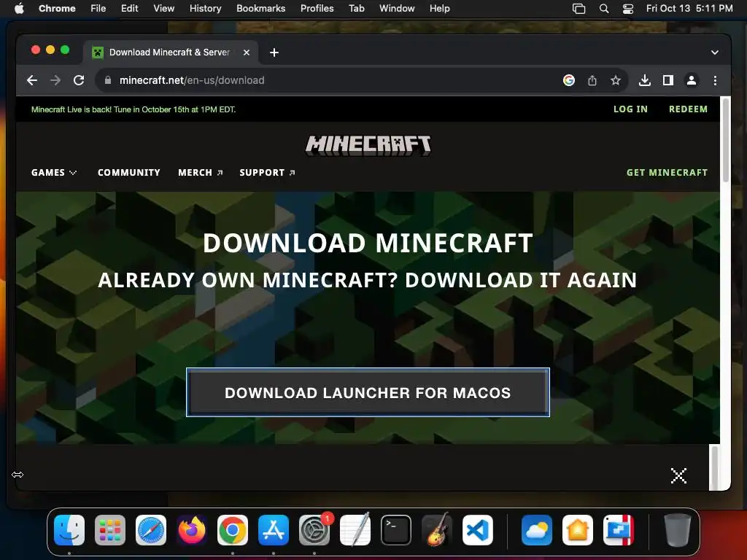Open the Help menu
Screen dimensions: 747x560
tap(439, 9)
